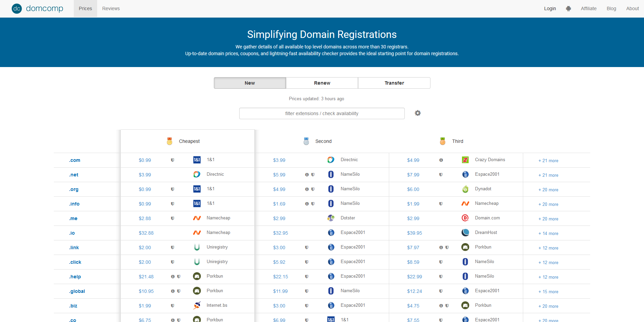Click info icon beside .help $21.48
The height and width of the screenshot is (322, 644).
click(173, 277)
